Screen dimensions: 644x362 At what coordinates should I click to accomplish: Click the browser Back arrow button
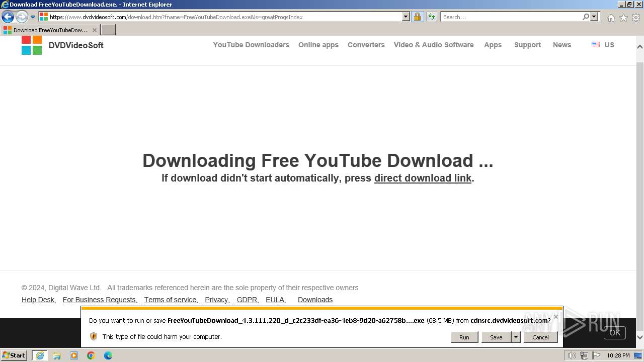coord(8,17)
